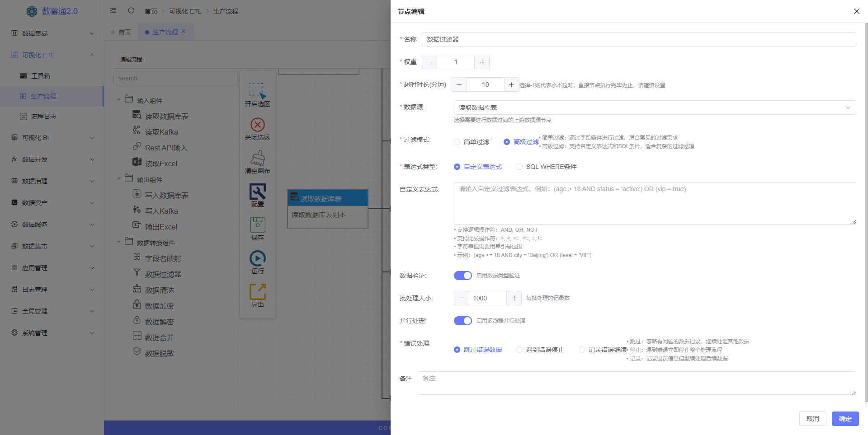Image resolution: width=868 pixels, height=435 pixels.
Task: Switch to the 首页 tab
Action: 121,32
